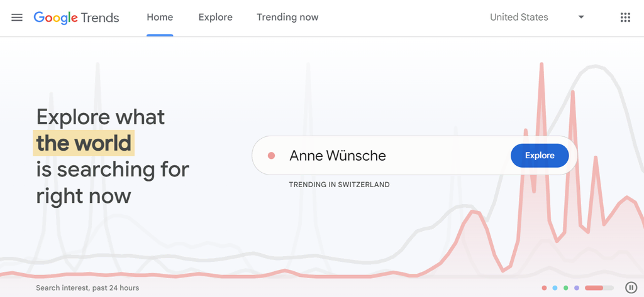Click the red progress bar indicator
Screen dimensions: 644x297
tap(598, 288)
